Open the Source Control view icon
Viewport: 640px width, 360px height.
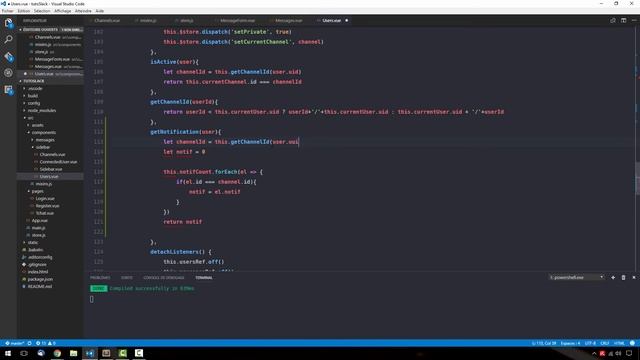(x=8, y=56)
